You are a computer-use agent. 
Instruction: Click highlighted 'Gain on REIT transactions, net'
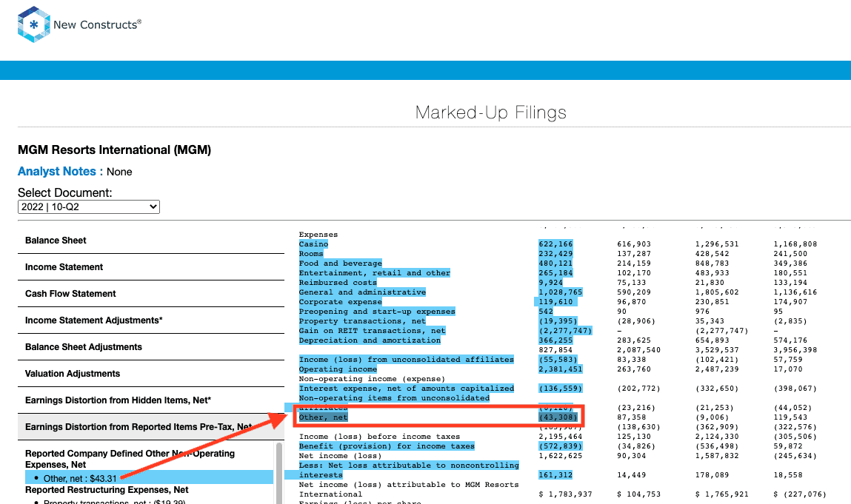tap(372, 331)
